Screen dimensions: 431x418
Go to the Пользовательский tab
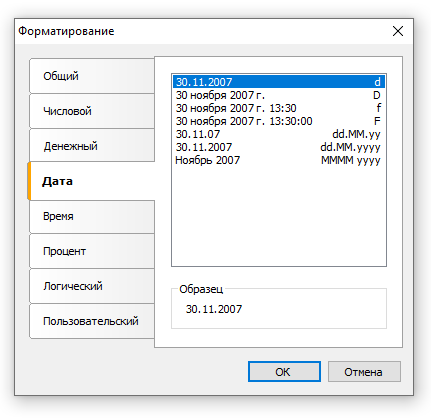[x=92, y=321]
